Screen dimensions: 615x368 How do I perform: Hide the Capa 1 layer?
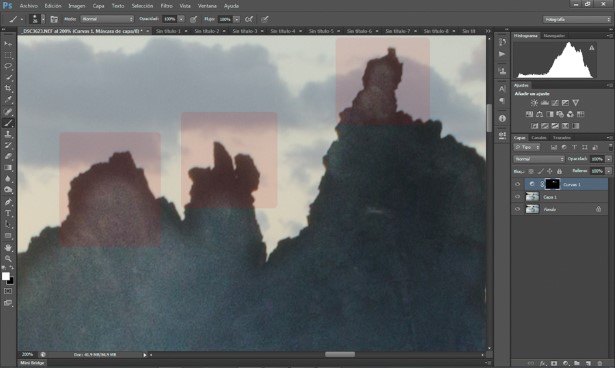coord(517,197)
